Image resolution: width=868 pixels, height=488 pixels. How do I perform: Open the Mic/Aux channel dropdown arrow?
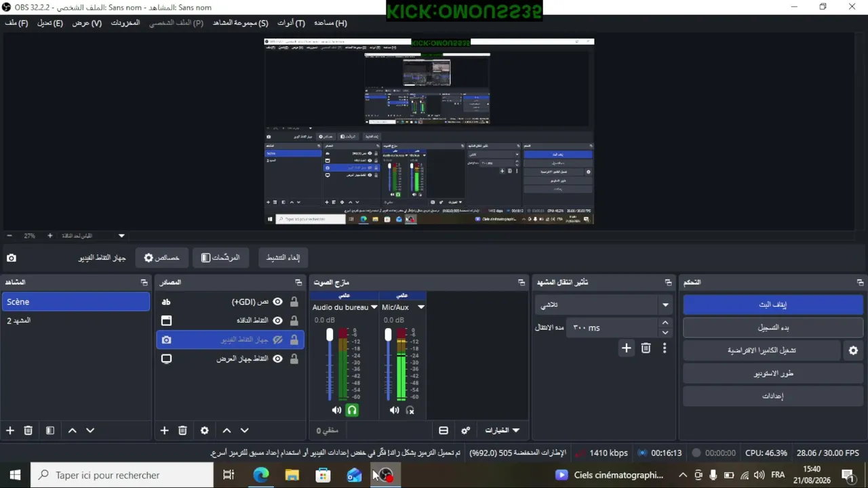tap(421, 307)
